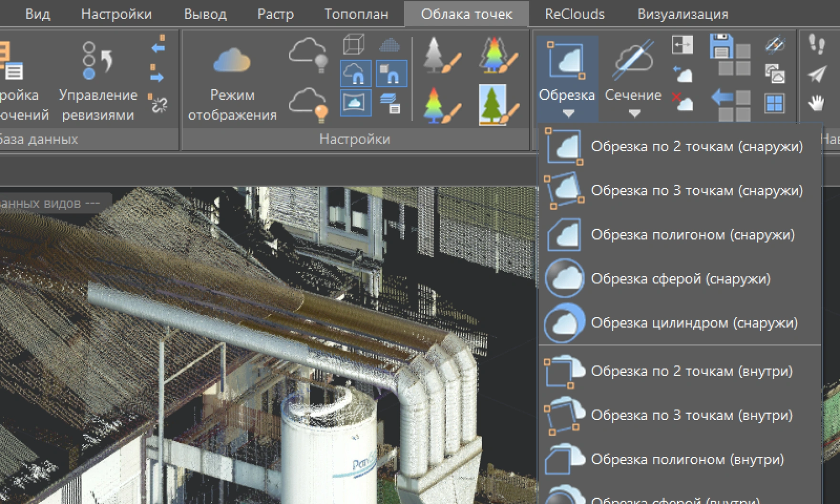Click the wireframe cube icon in Настройки
The height and width of the screenshot is (504, 840).
[354, 44]
